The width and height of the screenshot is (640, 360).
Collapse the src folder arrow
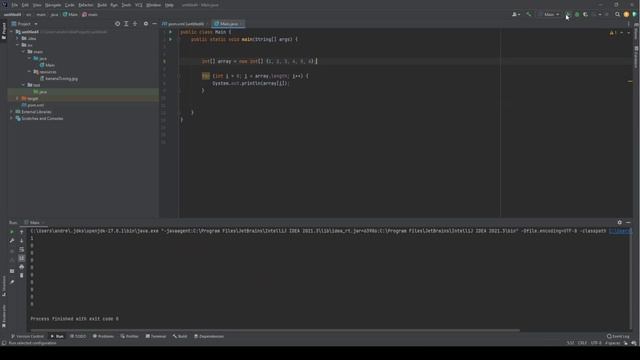pyautogui.click(x=18, y=45)
